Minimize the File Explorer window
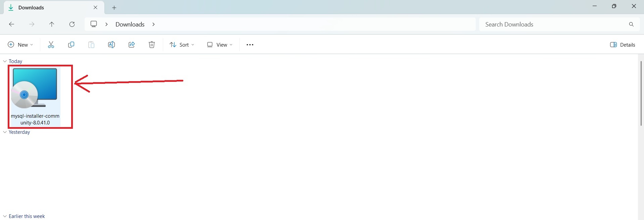 pos(595,6)
